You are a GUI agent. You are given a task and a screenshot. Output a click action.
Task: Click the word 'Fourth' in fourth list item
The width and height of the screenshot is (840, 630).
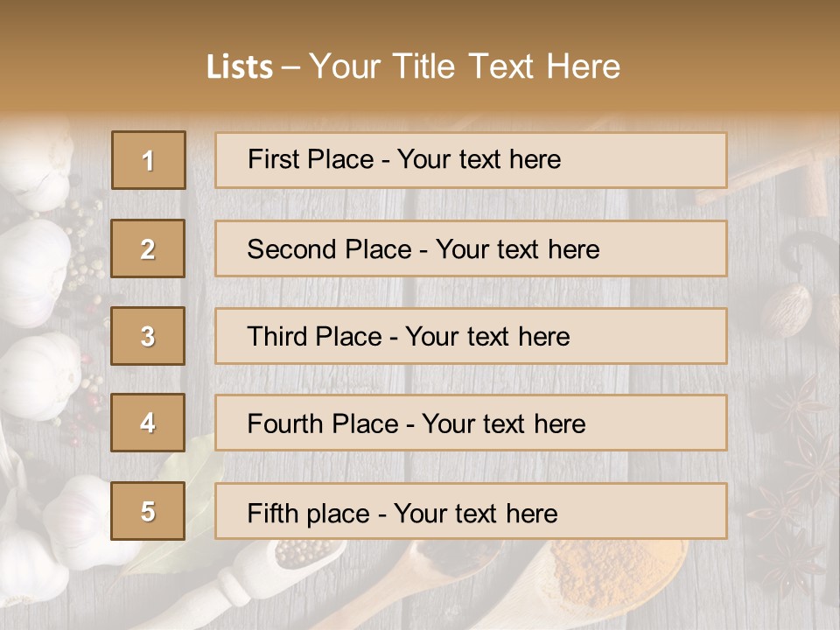tap(285, 423)
